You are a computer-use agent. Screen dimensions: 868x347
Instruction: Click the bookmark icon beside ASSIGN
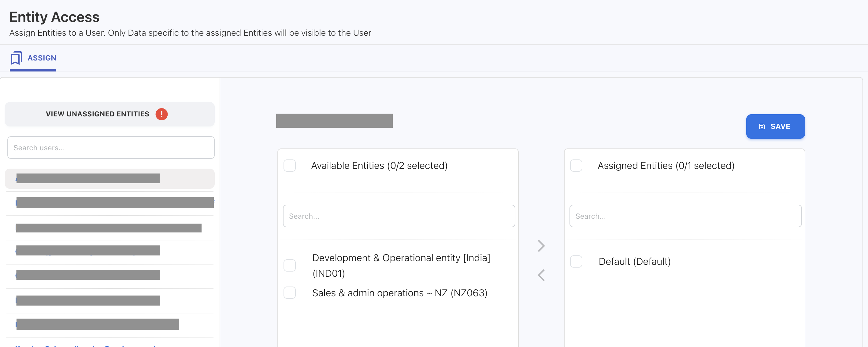tap(16, 58)
